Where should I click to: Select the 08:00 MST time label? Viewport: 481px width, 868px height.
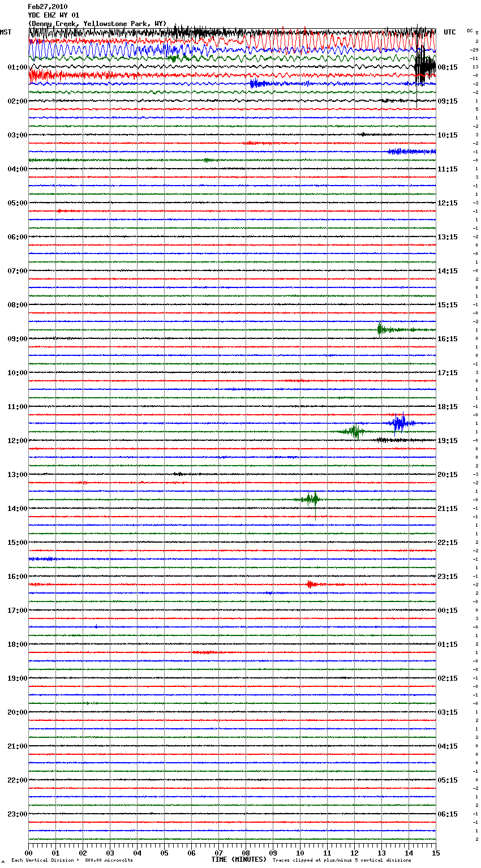18,305
